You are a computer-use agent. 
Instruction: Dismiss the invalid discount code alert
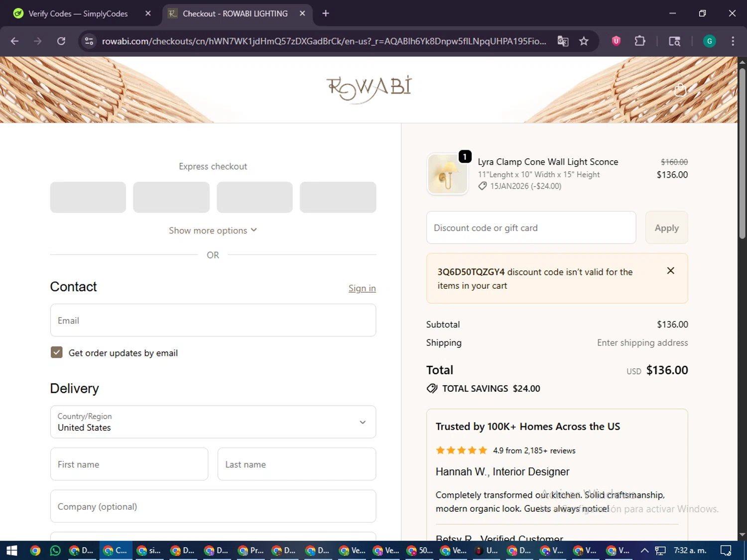670,270
